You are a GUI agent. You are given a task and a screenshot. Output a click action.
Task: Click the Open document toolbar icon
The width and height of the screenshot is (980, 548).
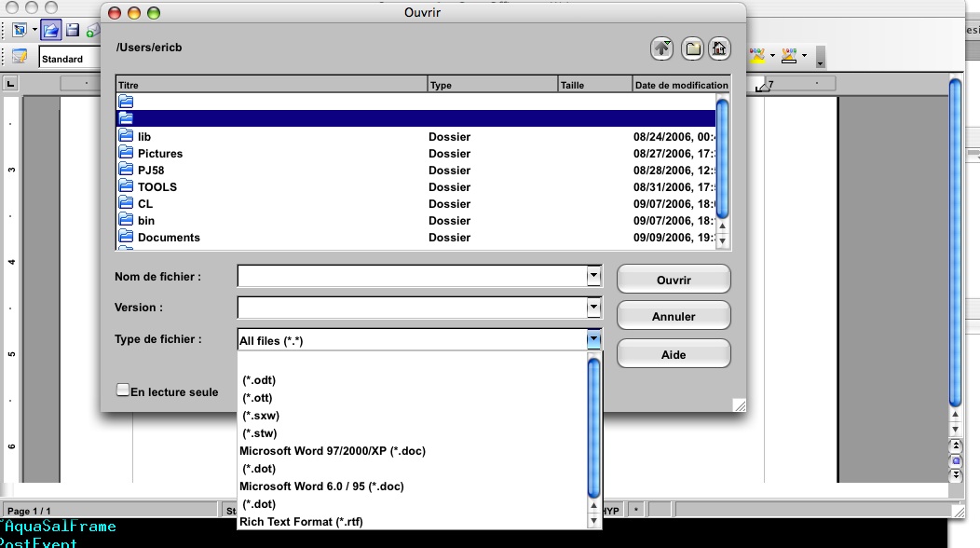click(x=51, y=30)
